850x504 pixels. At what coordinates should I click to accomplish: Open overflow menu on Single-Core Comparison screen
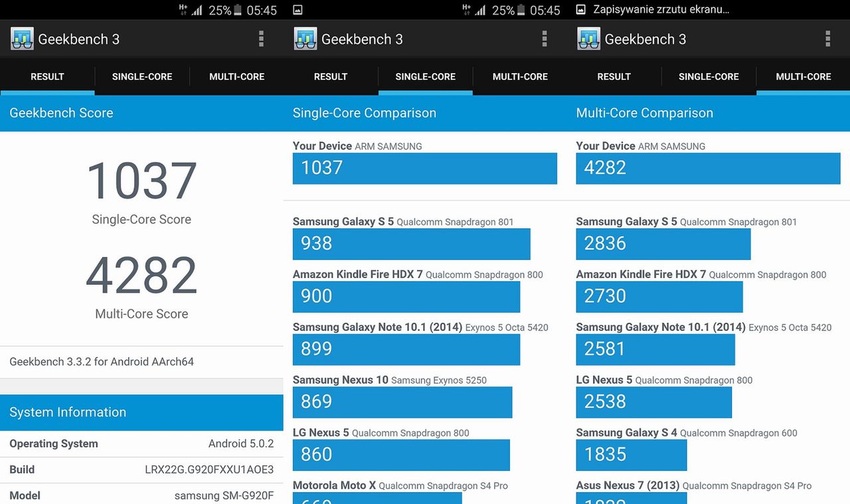click(545, 39)
